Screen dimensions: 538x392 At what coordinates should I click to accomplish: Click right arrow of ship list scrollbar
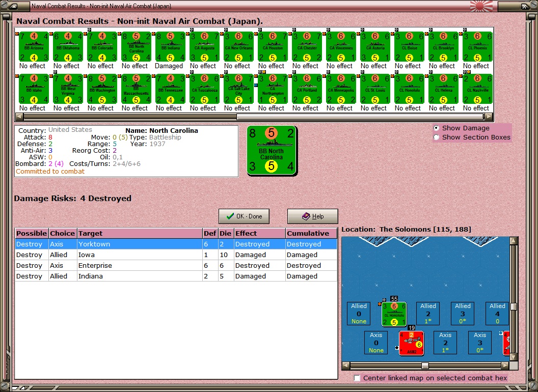[489, 117]
